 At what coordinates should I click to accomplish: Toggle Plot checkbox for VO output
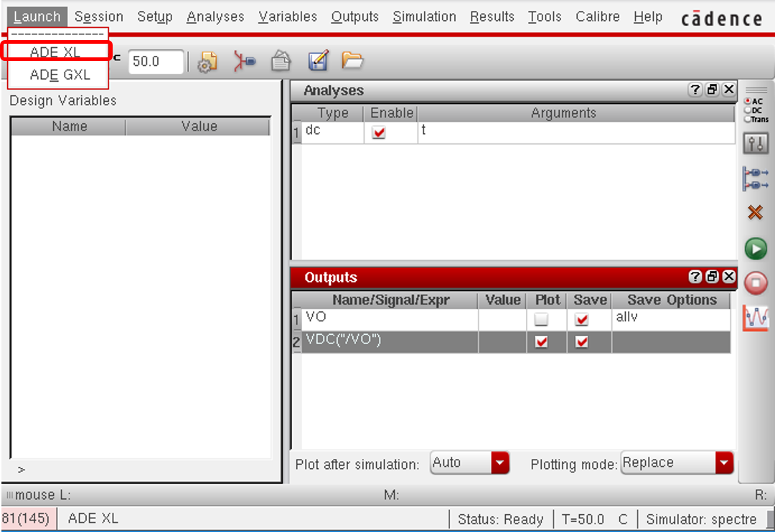click(541, 319)
